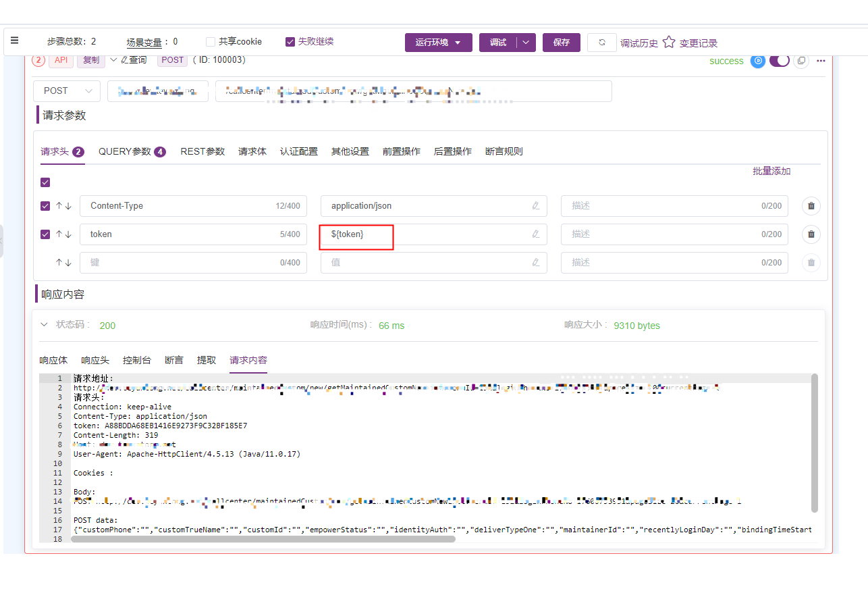The width and height of the screenshot is (868, 612).
Task: Click the horizontal scrollbar under POST data
Action: [x=263, y=538]
